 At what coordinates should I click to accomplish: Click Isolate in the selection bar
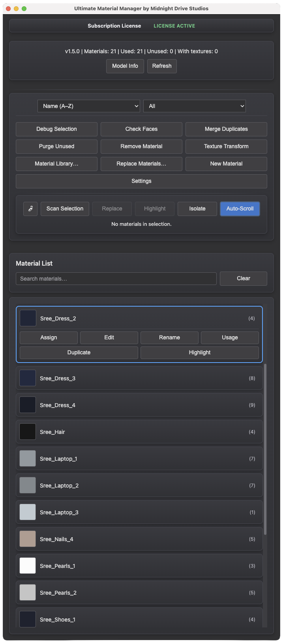[x=197, y=208]
